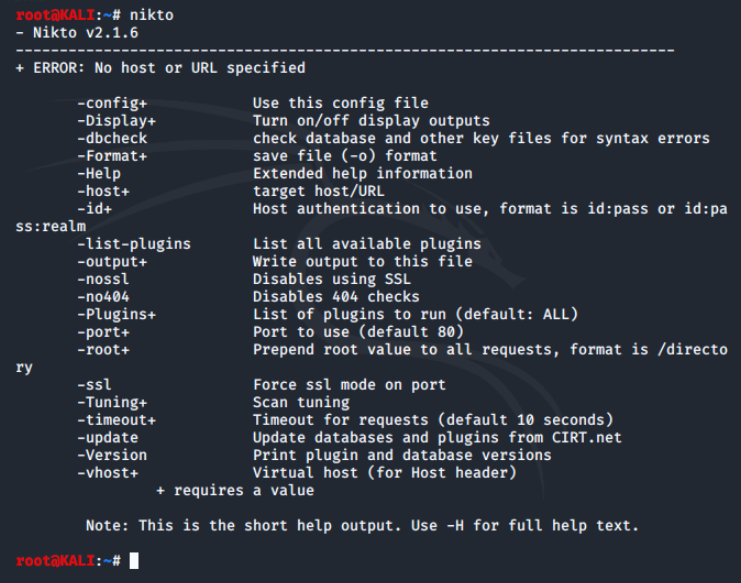The image size is (741, 583).
Task: Click the -Tuning+ option text
Action: click(x=112, y=403)
